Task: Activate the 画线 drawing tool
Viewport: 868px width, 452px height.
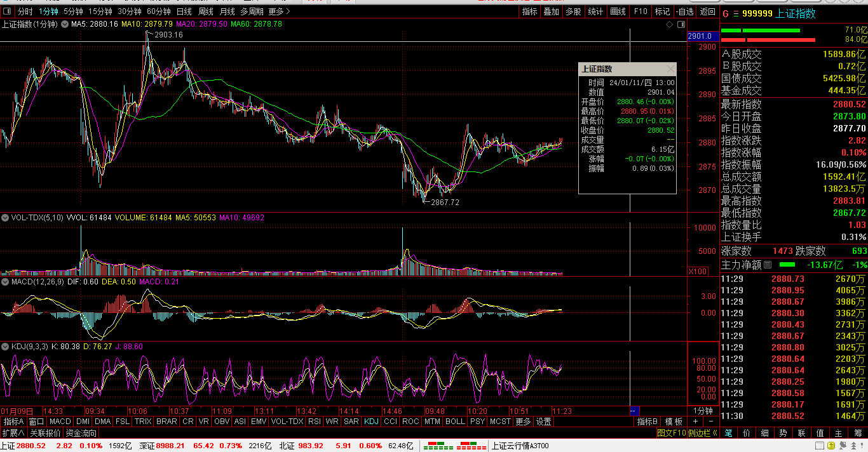Action: click(618, 11)
